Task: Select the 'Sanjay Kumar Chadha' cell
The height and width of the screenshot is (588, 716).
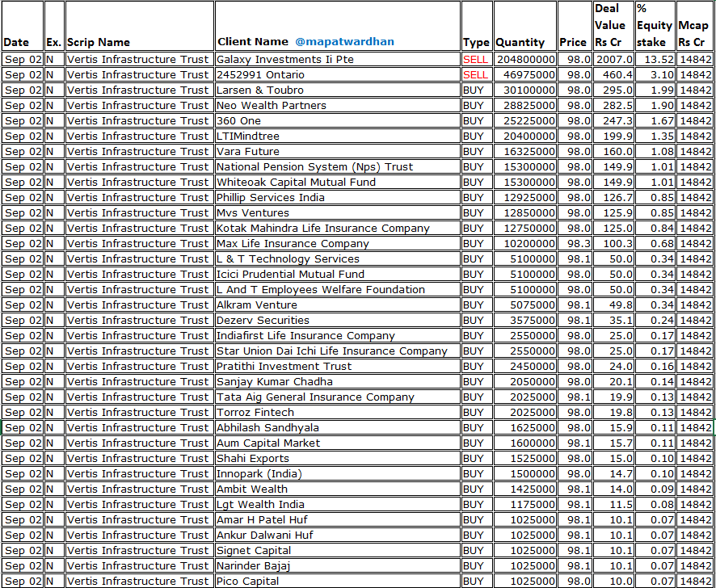Action: pos(338,382)
